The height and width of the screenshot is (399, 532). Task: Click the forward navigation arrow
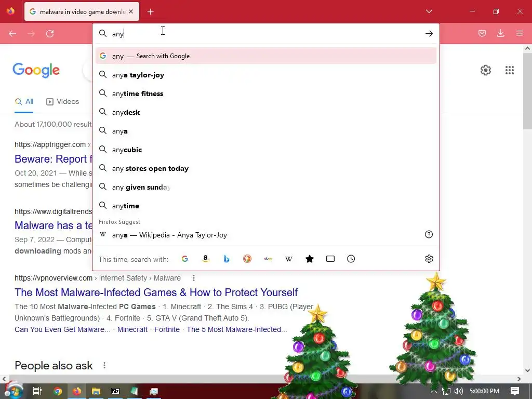pos(31,34)
